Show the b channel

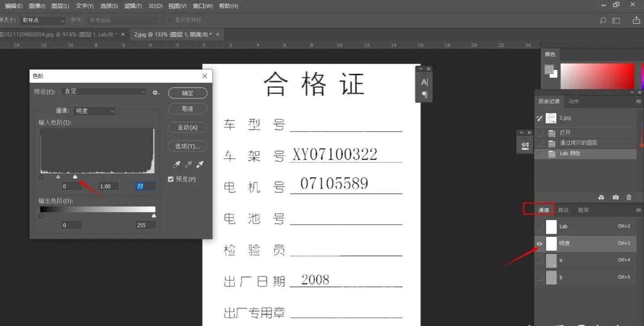point(540,278)
